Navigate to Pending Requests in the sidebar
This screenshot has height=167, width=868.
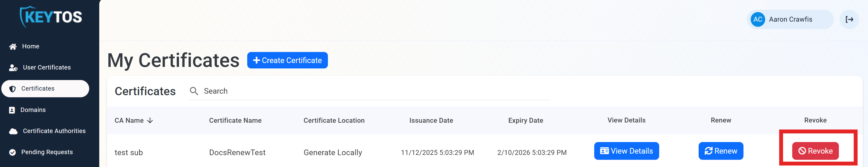point(47,152)
